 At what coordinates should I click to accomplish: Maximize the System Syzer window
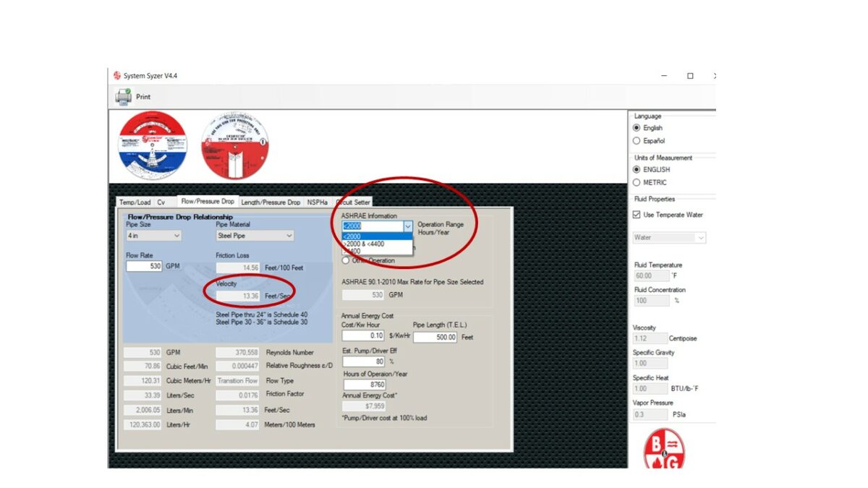tap(690, 76)
